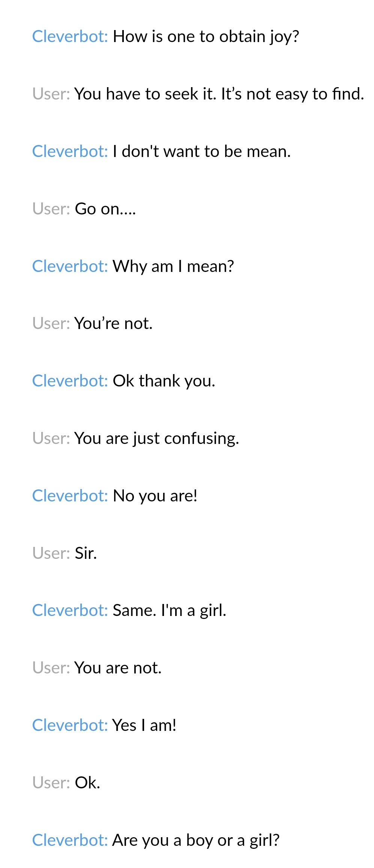Click the Cleverbot label before "Are you a boy"
Image resolution: width=374 pixels, height=868 pixels.
[70, 841]
